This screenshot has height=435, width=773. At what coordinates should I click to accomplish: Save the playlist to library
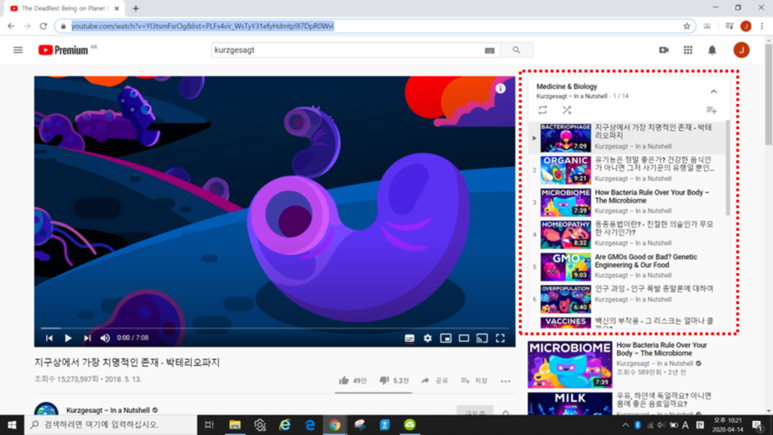click(x=711, y=110)
